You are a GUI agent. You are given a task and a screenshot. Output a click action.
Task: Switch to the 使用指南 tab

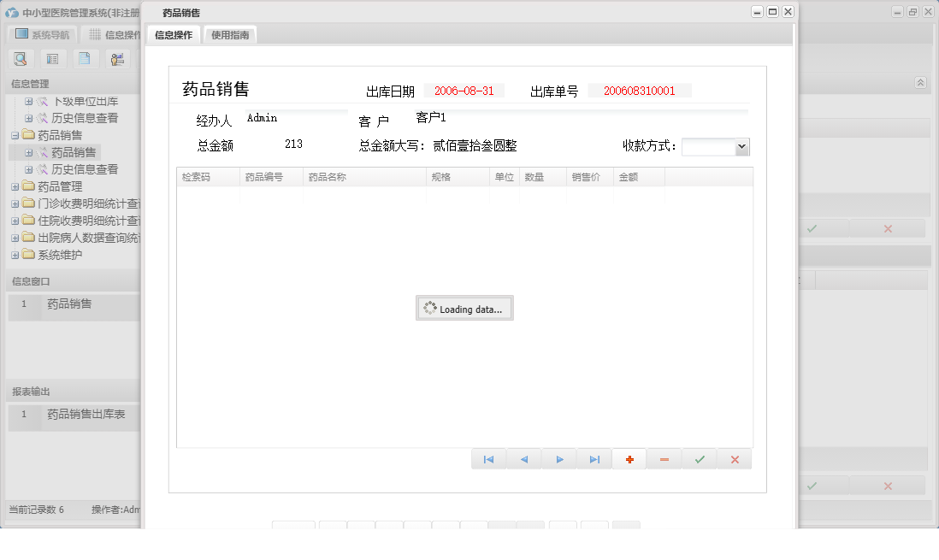(230, 34)
